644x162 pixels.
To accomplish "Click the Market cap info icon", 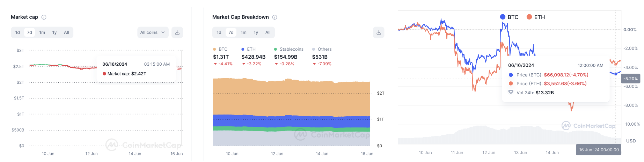I will coord(44,17).
